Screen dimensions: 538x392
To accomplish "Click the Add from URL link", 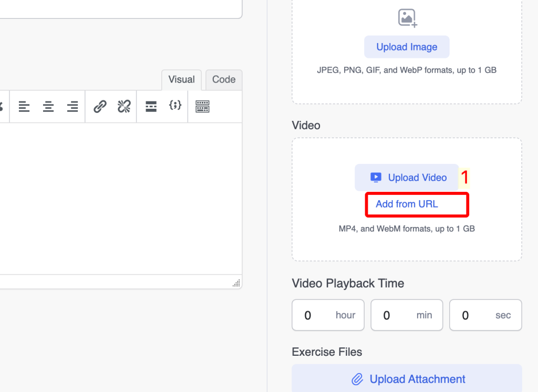I will click(x=407, y=204).
